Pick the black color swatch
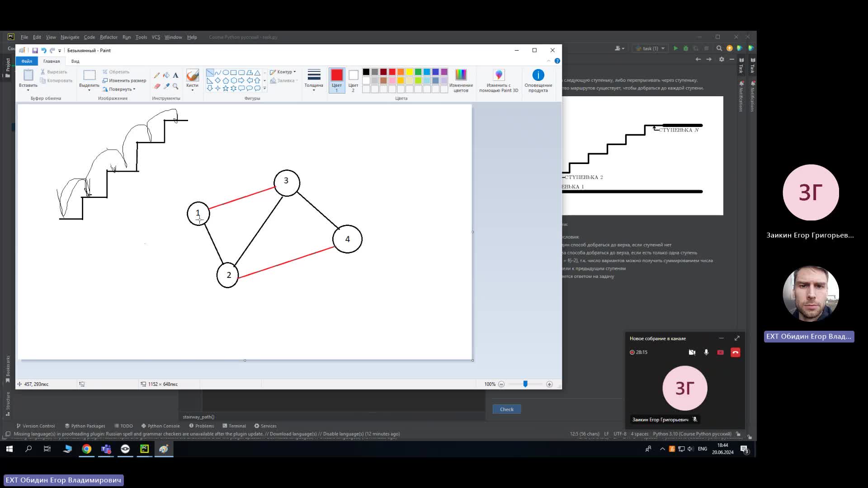 pos(366,72)
